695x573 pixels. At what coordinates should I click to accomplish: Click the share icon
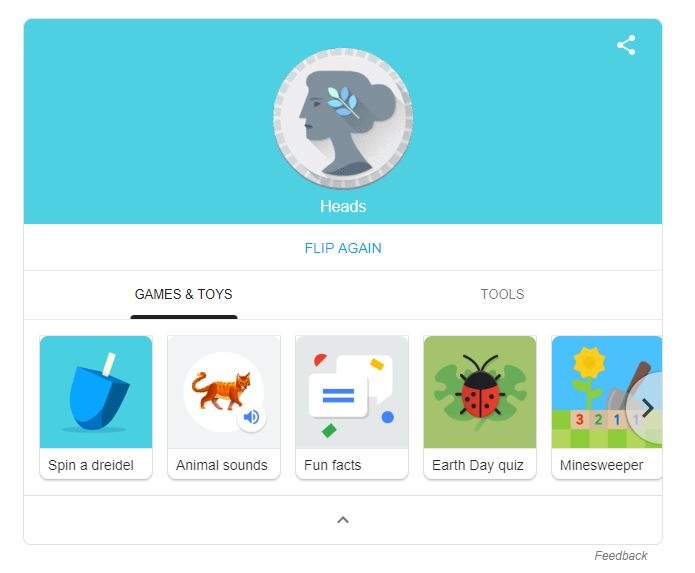pos(626,45)
